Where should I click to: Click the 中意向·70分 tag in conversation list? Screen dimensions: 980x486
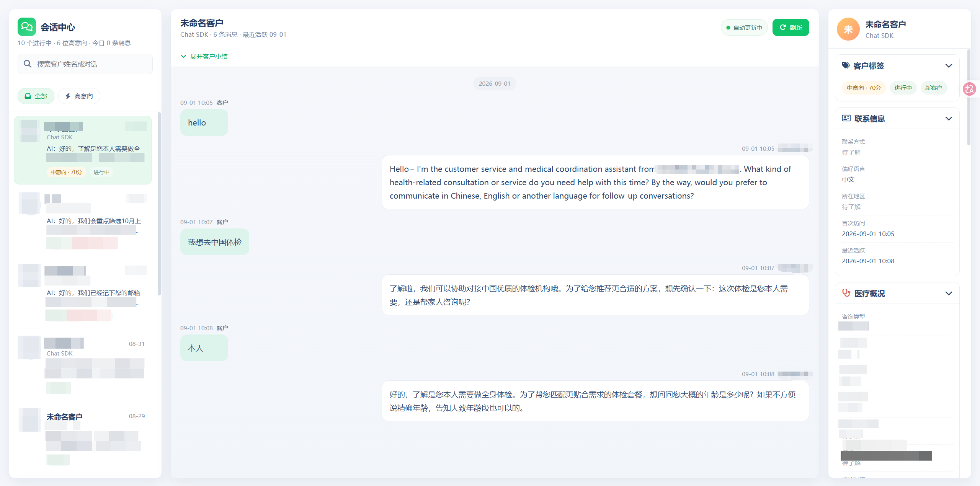[66, 172]
